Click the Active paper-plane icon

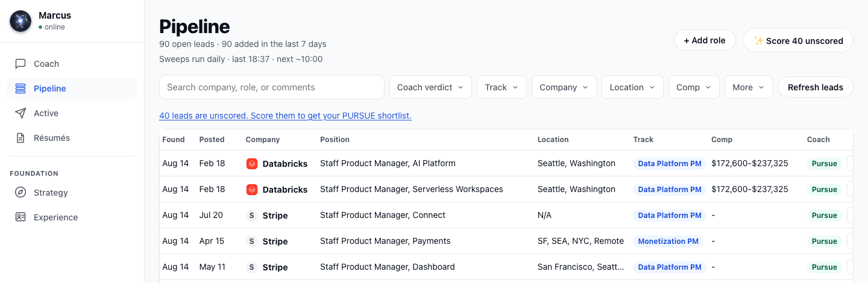tap(20, 113)
